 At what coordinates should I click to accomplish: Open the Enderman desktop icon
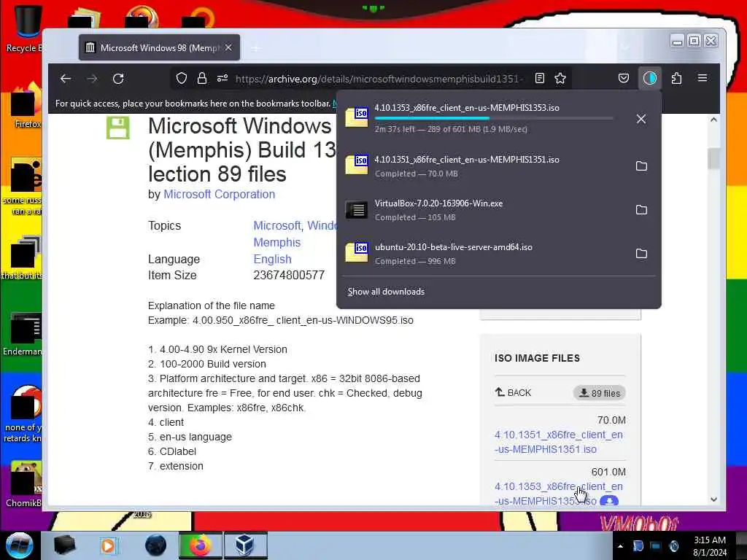pyautogui.click(x=23, y=333)
